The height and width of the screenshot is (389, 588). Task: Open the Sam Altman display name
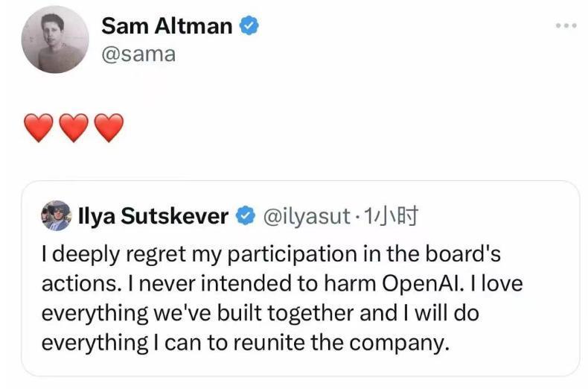[167, 26]
